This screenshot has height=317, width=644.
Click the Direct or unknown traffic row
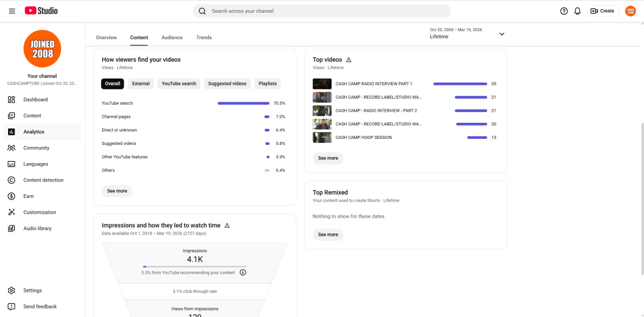194,130
